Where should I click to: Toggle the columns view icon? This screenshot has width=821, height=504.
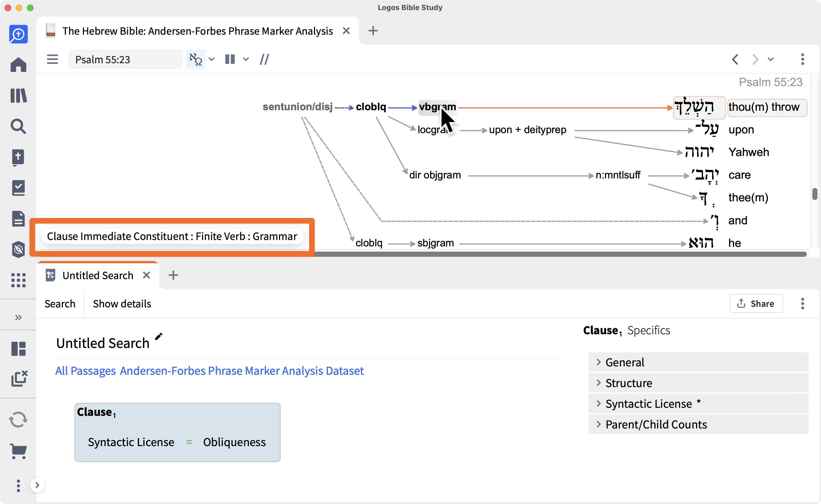(x=230, y=59)
